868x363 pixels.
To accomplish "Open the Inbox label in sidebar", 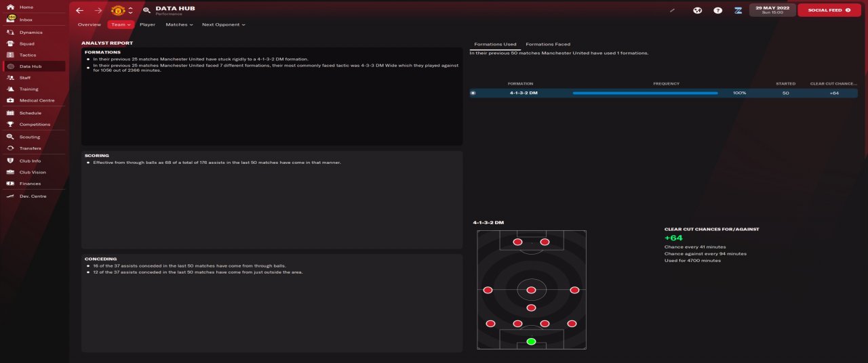I will (26, 20).
